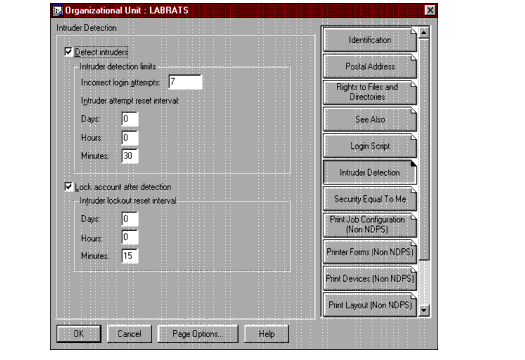Viewport: 525px width, 360px height.
Task: Click Minutes field showing 30
Action: click(130, 156)
